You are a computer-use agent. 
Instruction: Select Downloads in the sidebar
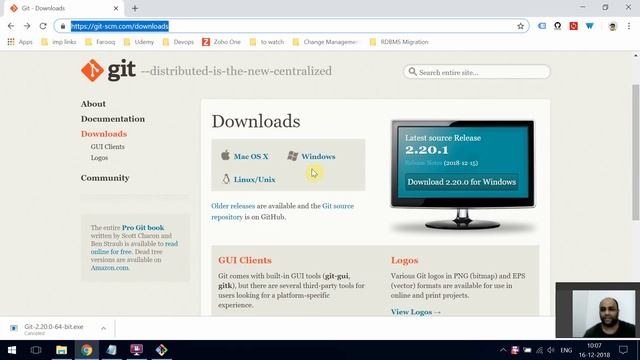click(104, 134)
